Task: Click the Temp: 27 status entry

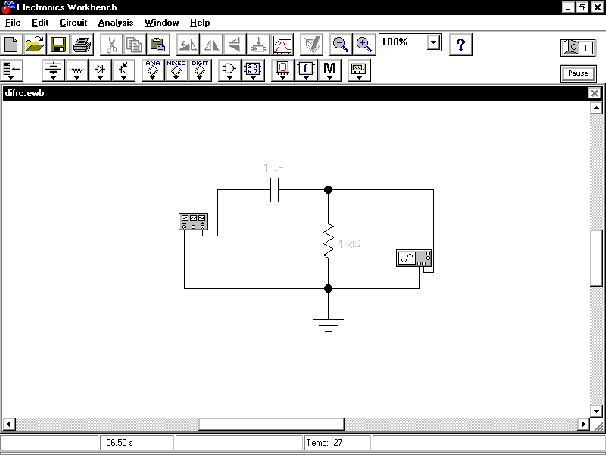Action: click(x=337, y=443)
